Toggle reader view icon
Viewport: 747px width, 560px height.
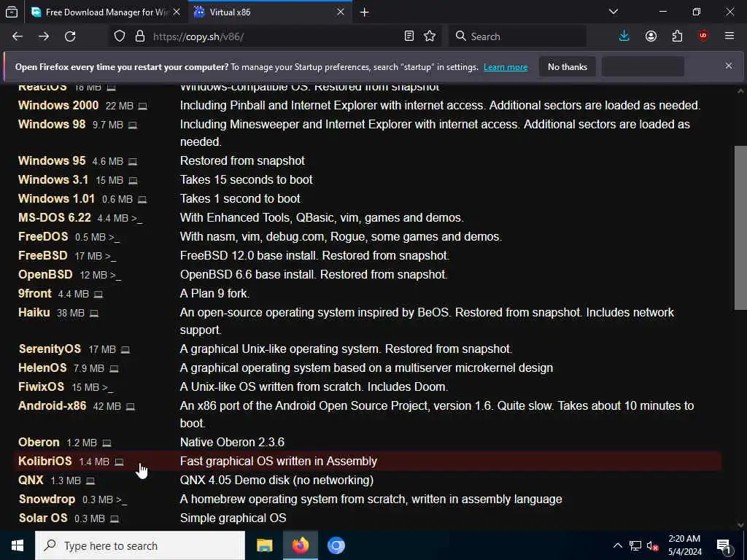409,36
